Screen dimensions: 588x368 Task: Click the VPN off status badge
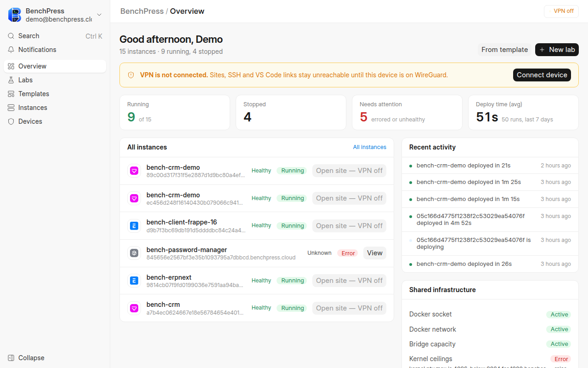click(561, 11)
